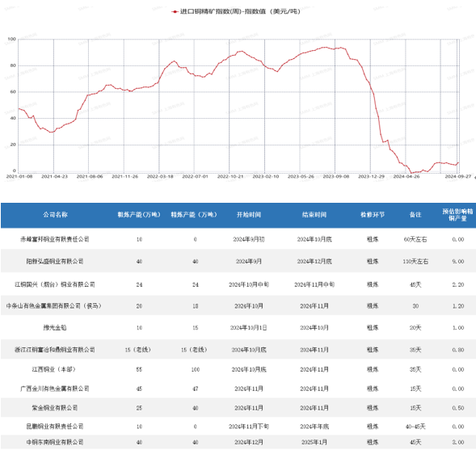Click 18 refining capacity in 中条山 row
The width and height of the screenshot is (476, 450).
[x=196, y=306]
